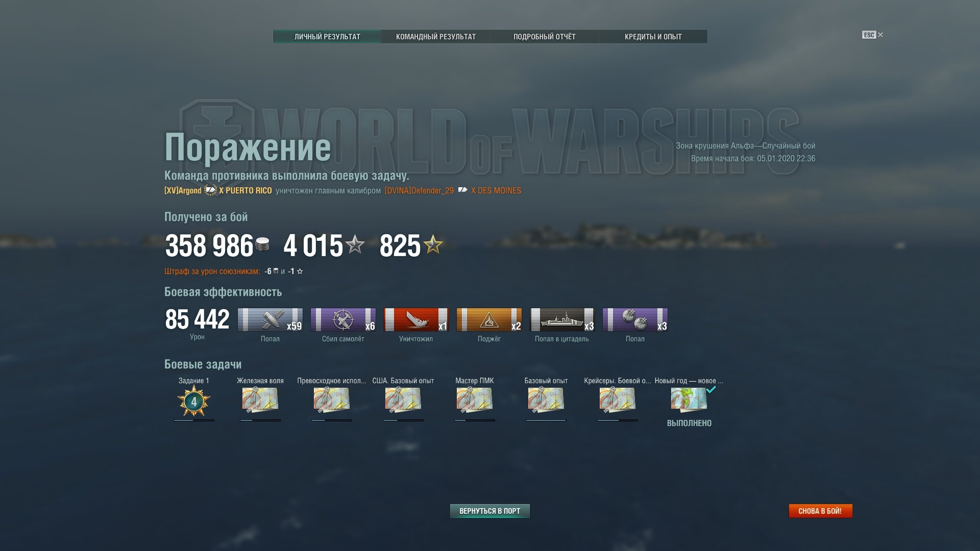The height and width of the screenshot is (551, 980).
Task: Close the results screen via ESC
Action: pyautogui.click(x=873, y=35)
